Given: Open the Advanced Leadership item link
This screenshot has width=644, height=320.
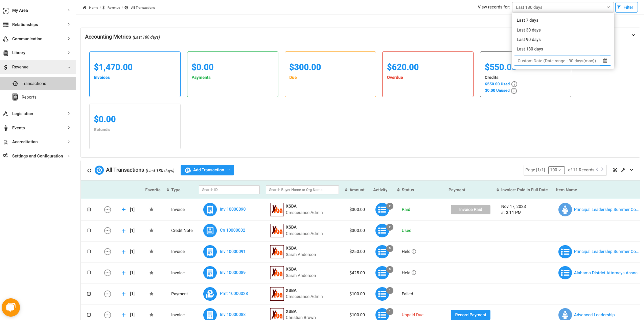Looking at the screenshot, I should (x=594, y=315).
